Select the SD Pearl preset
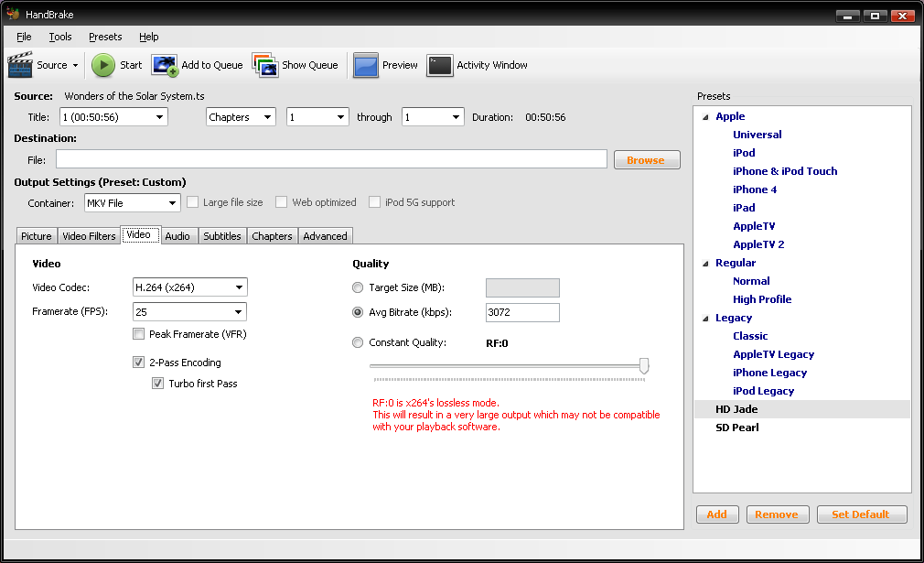The width and height of the screenshot is (924, 563). (736, 428)
